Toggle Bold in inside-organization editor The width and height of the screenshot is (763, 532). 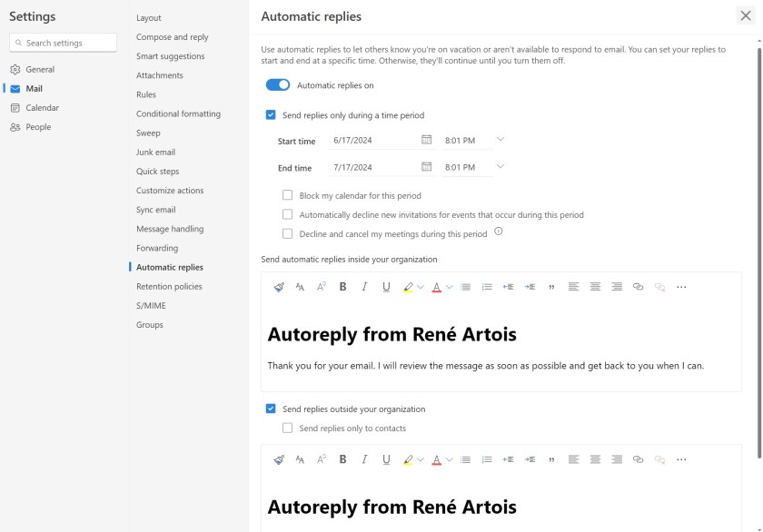[x=342, y=287]
